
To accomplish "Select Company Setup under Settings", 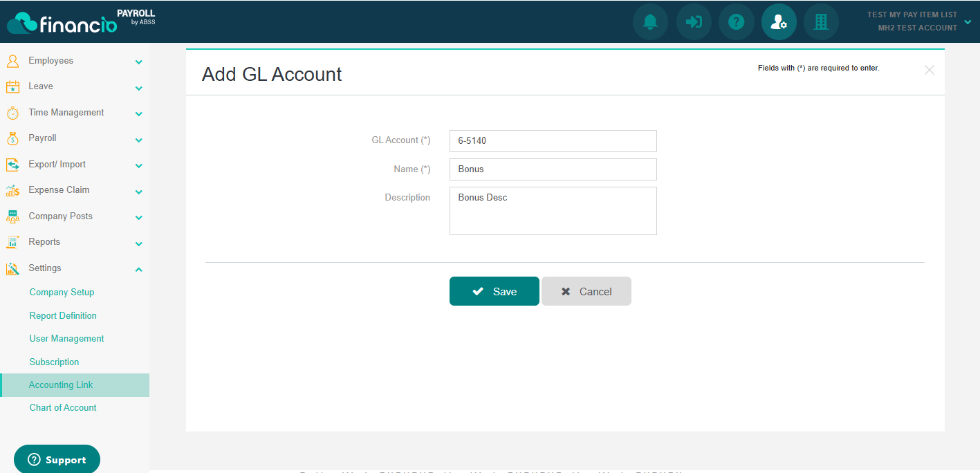I will pyautogui.click(x=62, y=293).
